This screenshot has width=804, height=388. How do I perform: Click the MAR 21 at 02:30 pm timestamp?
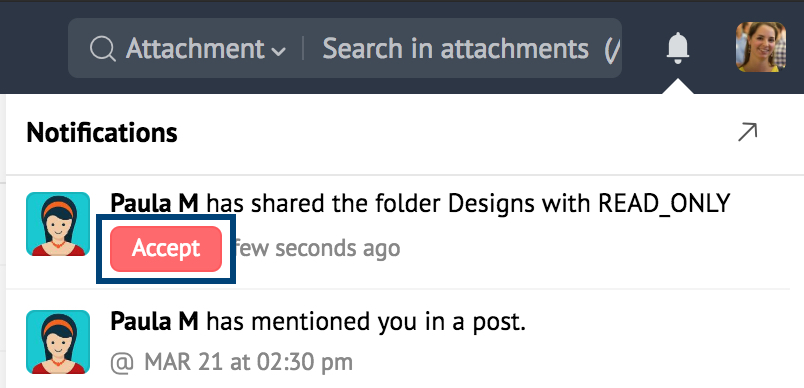tap(248, 362)
